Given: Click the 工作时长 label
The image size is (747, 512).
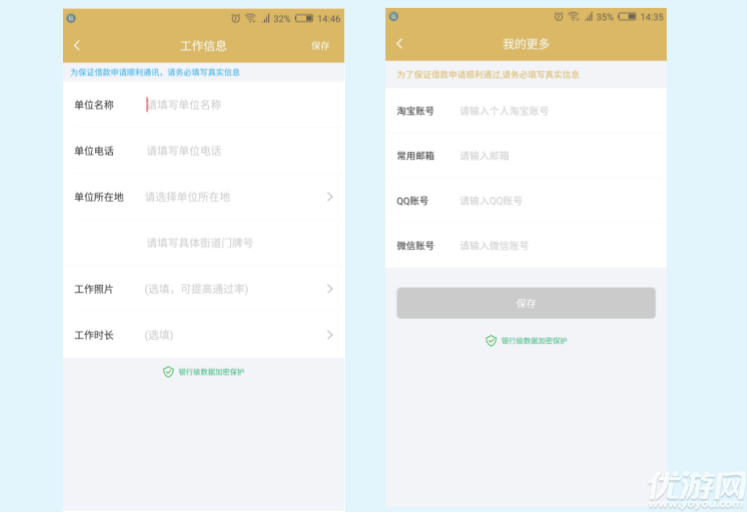Looking at the screenshot, I should [94, 335].
